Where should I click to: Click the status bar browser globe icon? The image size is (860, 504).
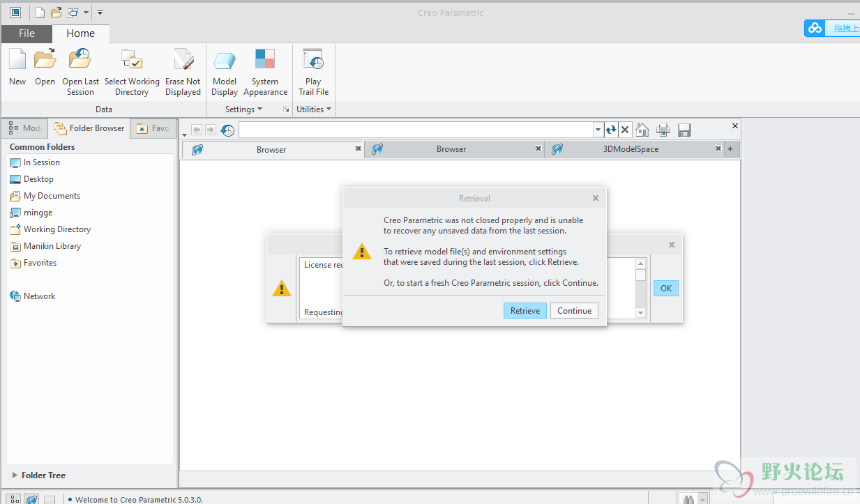click(31, 499)
